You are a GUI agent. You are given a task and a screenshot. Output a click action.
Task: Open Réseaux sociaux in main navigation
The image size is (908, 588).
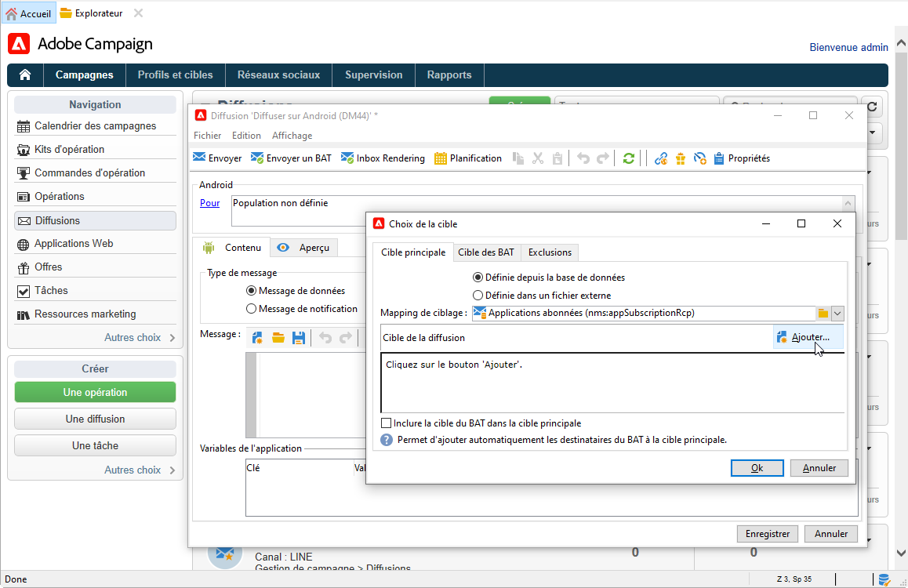pyautogui.click(x=278, y=74)
